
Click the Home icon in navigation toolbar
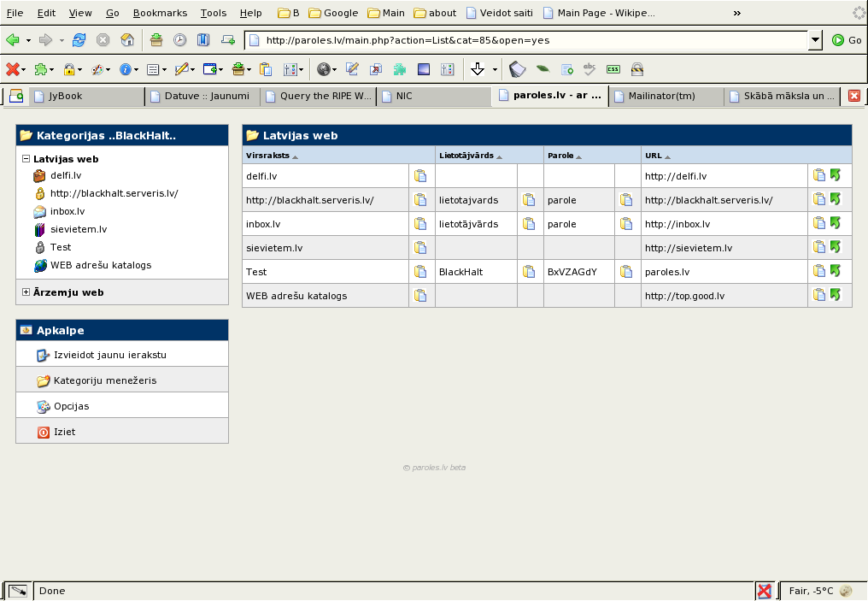127,40
